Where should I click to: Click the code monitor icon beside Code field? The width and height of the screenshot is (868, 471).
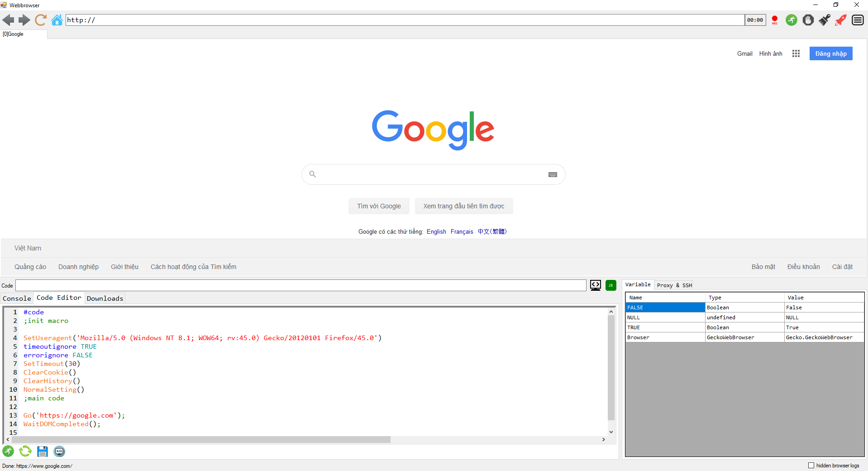pos(596,285)
